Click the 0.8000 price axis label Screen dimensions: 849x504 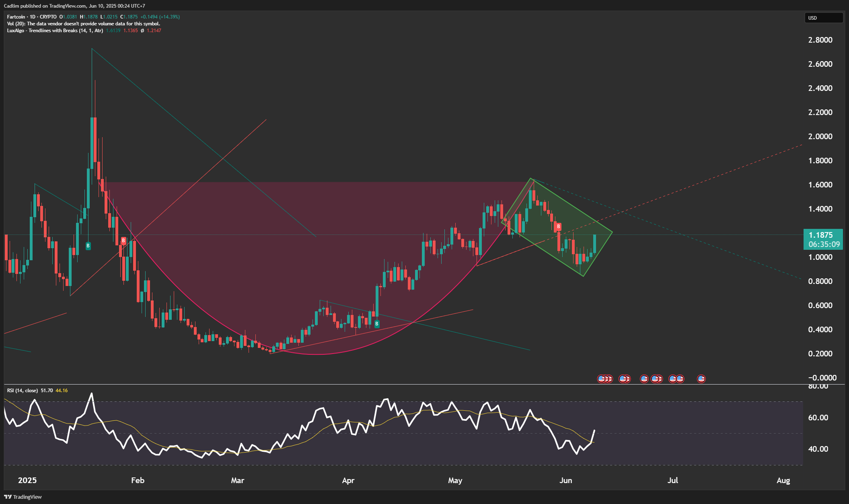point(820,281)
